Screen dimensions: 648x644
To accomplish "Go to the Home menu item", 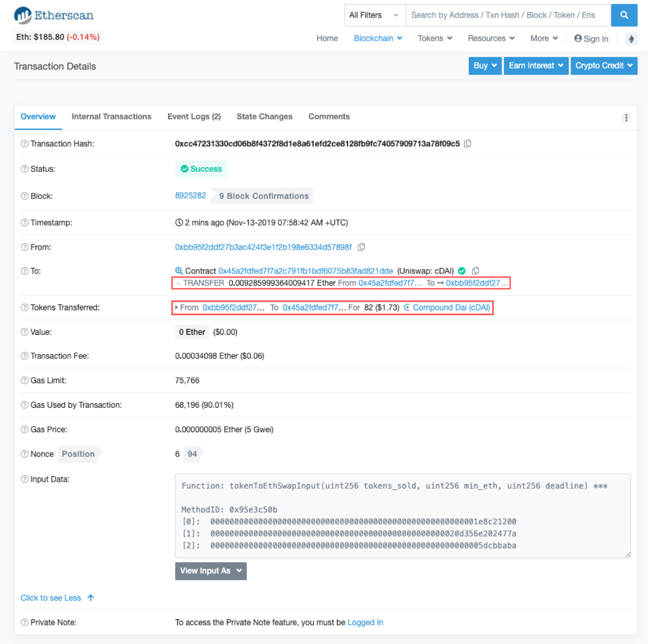I will point(327,38).
